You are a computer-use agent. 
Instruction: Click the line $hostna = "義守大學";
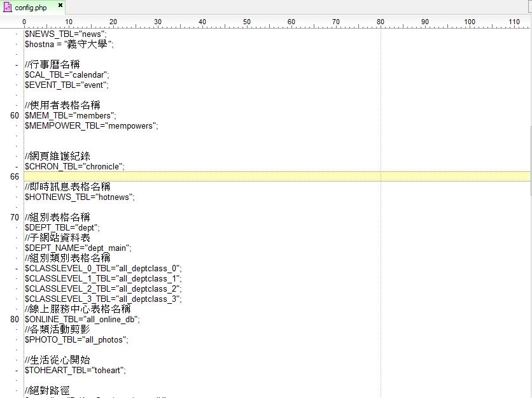pyautogui.click(x=69, y=44)
